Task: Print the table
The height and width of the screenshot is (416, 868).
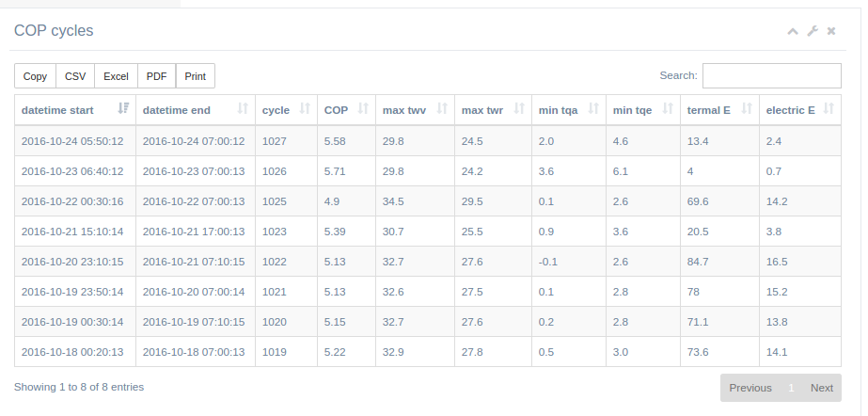Action: [x=196, y=76]
